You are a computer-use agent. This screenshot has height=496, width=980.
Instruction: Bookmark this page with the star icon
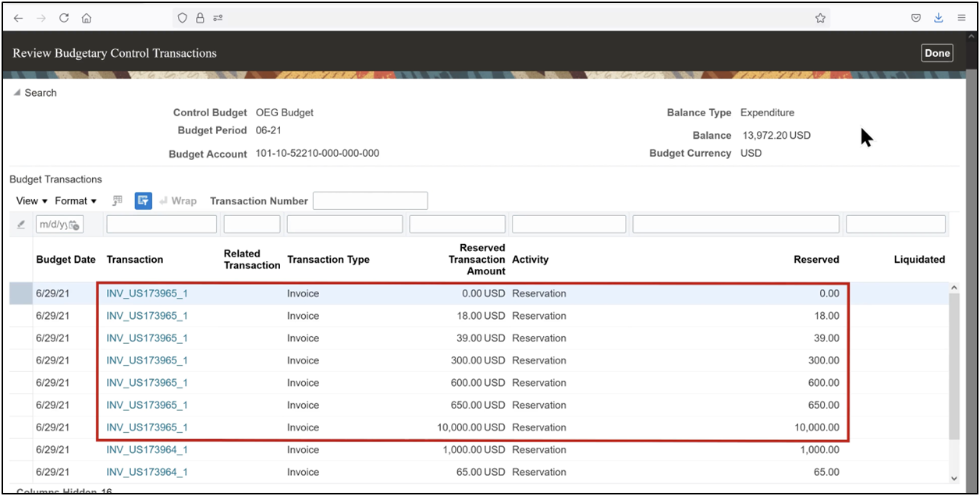[x=820, y=17]
